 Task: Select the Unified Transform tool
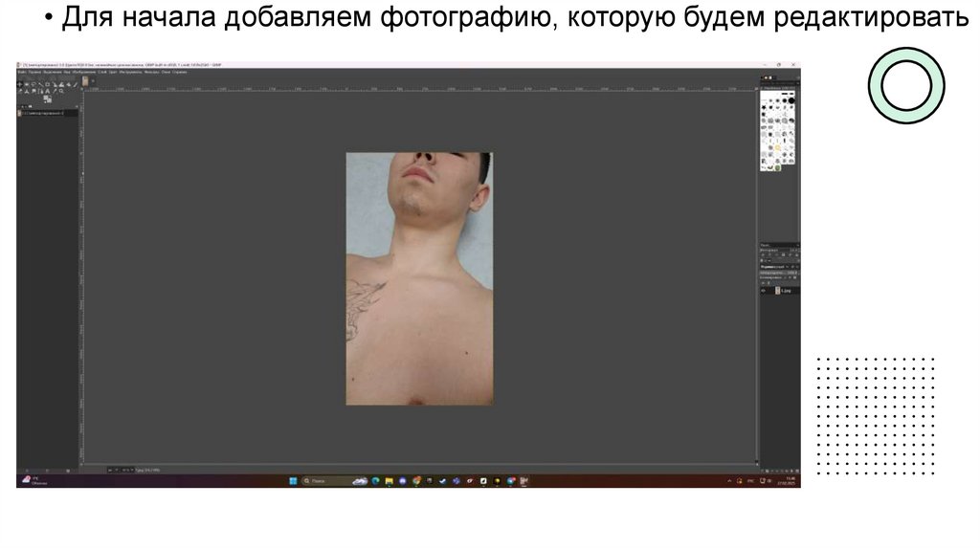(x=55, y=84)
